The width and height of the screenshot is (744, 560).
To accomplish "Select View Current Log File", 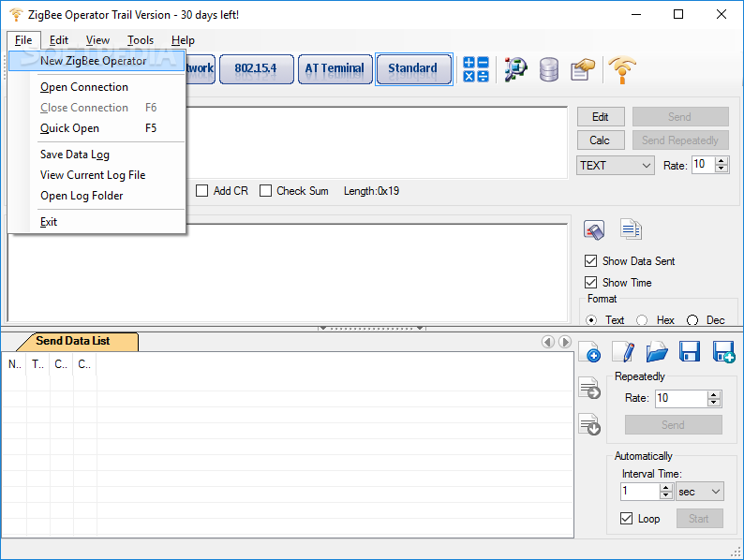I will (x=97, y=175).
